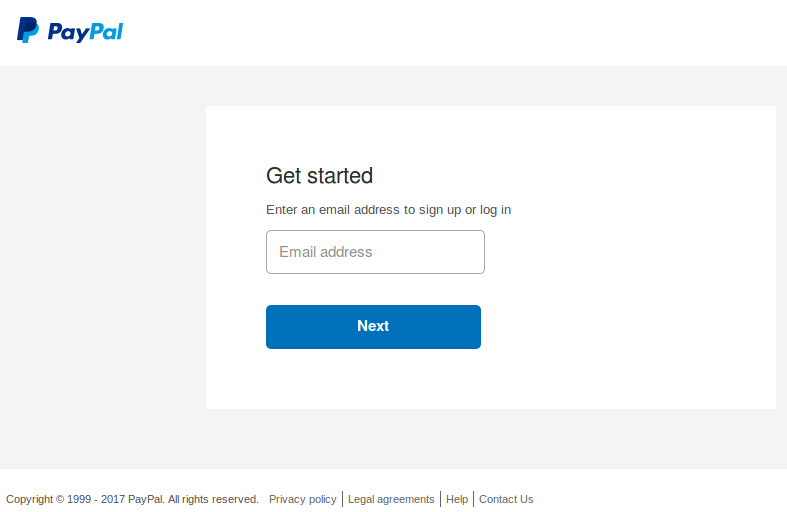The image size is (787, 512).
Task: Go to the Help link in footer
Action: [457, 499]
